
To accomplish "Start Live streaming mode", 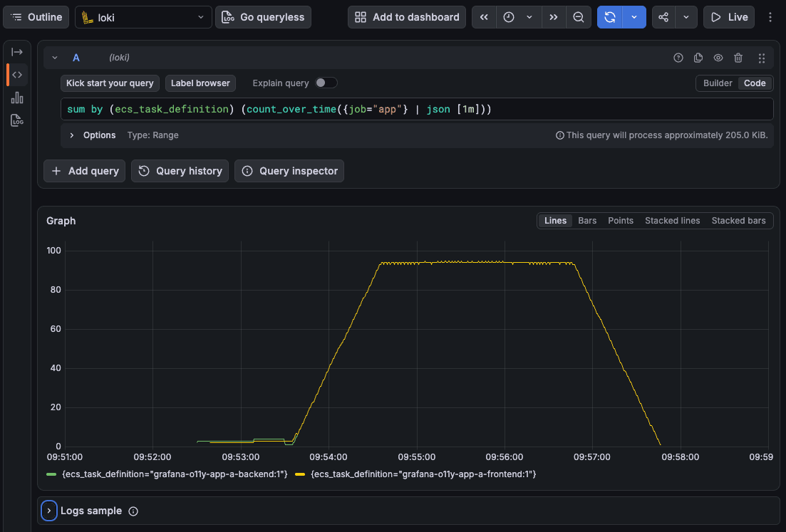I will coord(729,17).
